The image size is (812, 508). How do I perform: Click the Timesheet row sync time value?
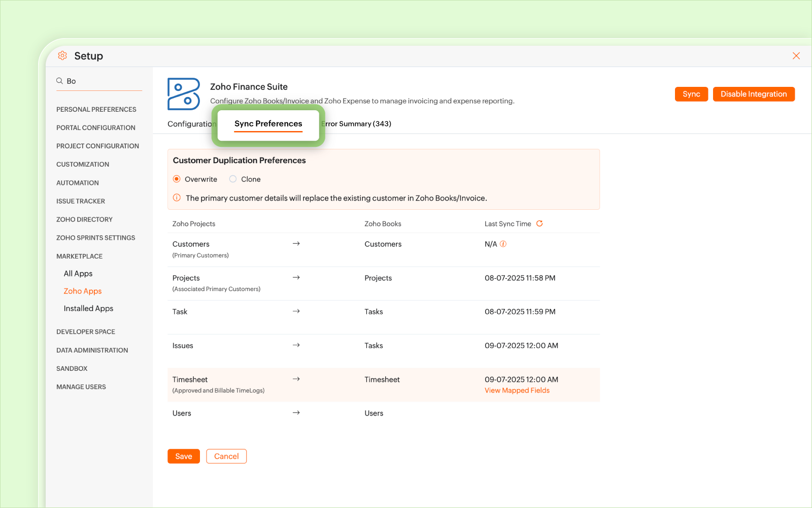[521, 379]
